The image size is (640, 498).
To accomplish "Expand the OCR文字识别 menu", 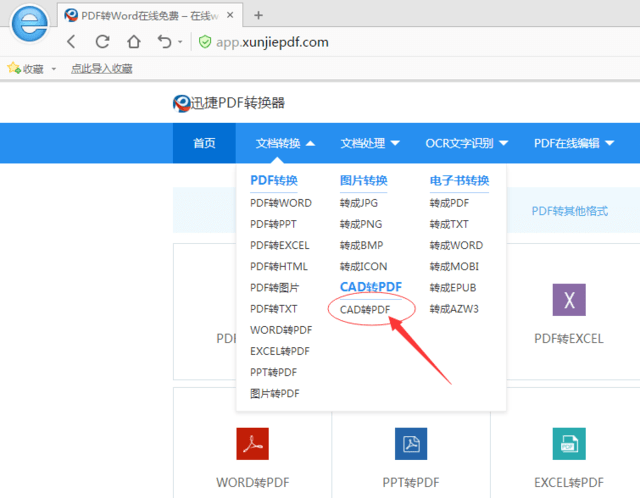I will pyautogui.click(x=467, y=143).
